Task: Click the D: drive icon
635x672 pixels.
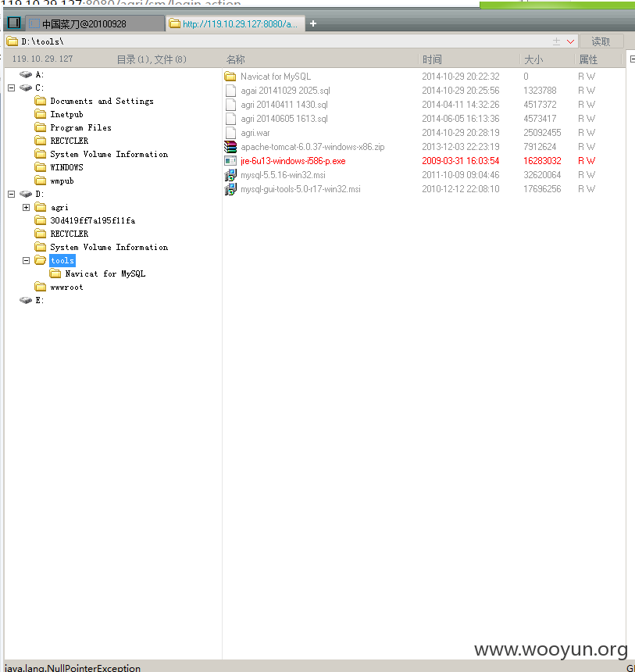Action: (26, 194)
